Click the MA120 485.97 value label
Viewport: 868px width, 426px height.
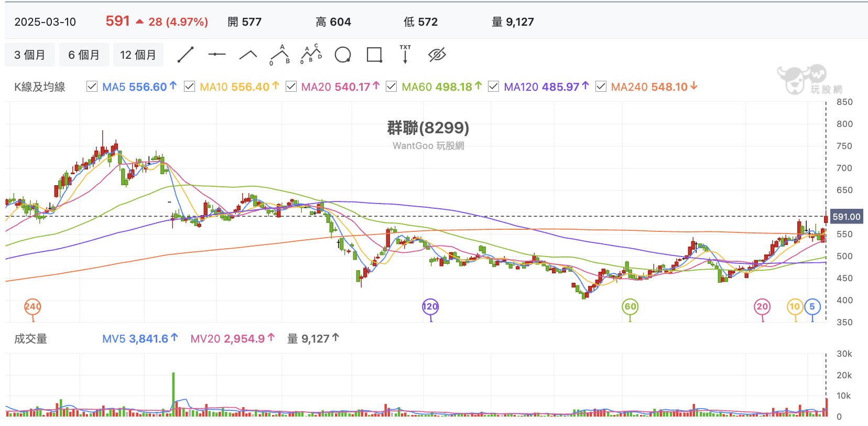click(546, 87)
